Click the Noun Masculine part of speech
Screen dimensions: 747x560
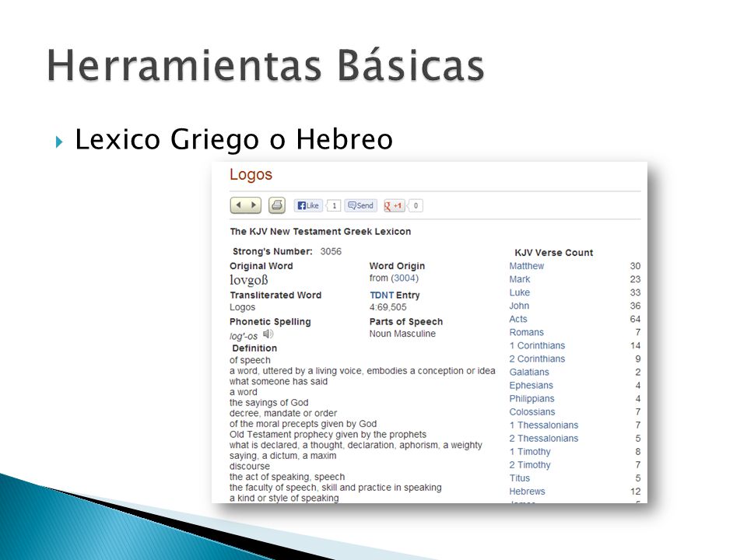pos(402,334)
